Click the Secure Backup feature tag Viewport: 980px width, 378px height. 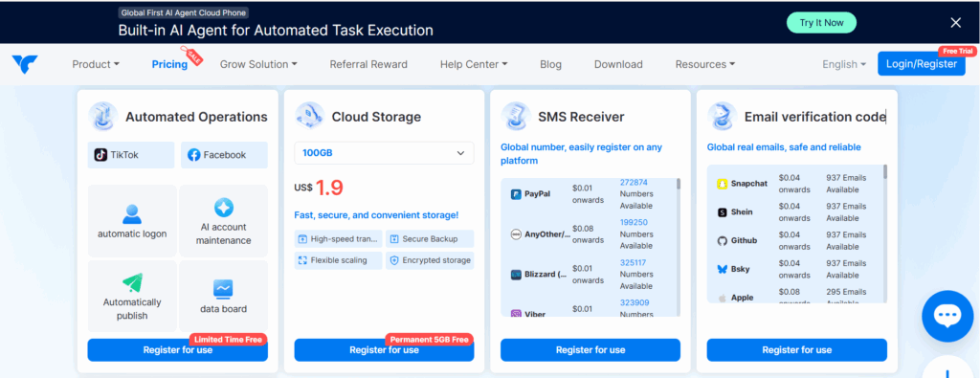pyautogui.click(x=430, y=238)
